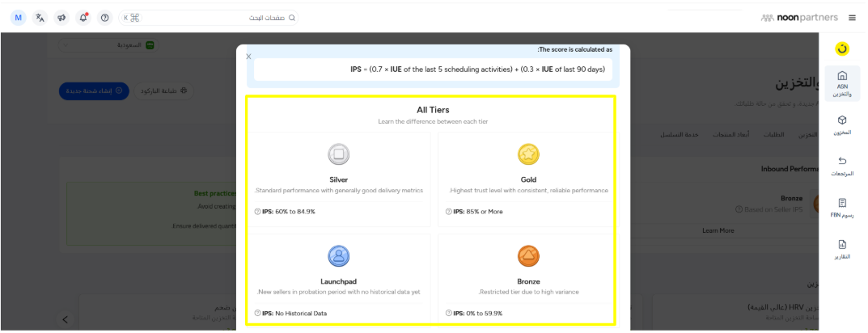The height and width of the screenshot is (333, 868).
Task: Open ASN والتخزين in the sidebar
Action: click(x=842, y=83)
